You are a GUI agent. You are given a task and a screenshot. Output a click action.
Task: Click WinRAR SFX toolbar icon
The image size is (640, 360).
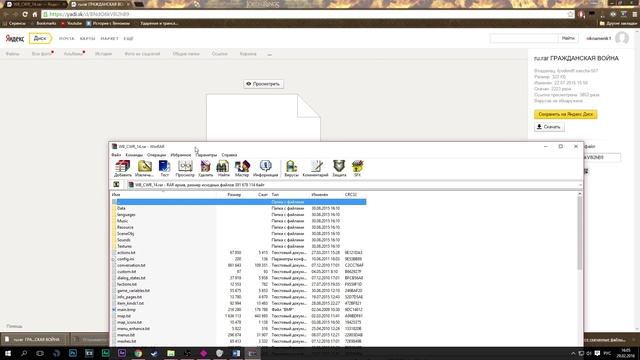358,168
